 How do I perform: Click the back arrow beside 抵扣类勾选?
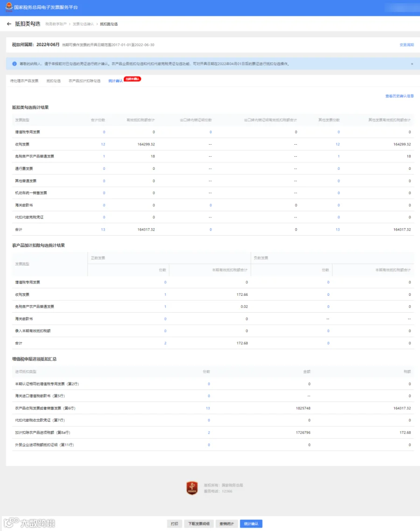9,24
